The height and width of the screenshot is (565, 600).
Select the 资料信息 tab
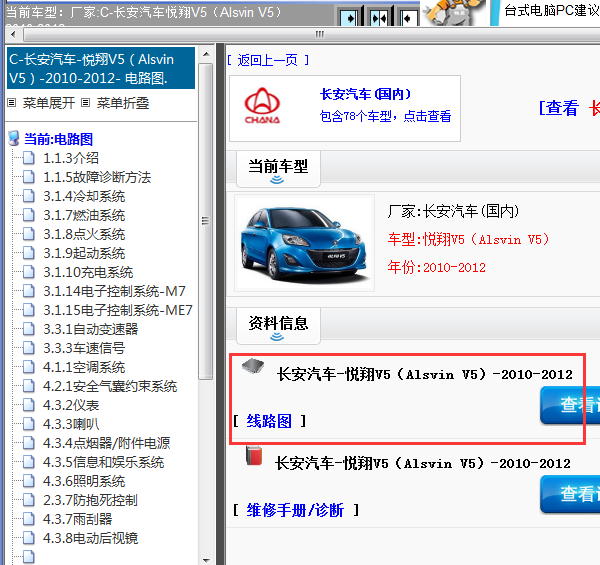click(x=278, y=326)
